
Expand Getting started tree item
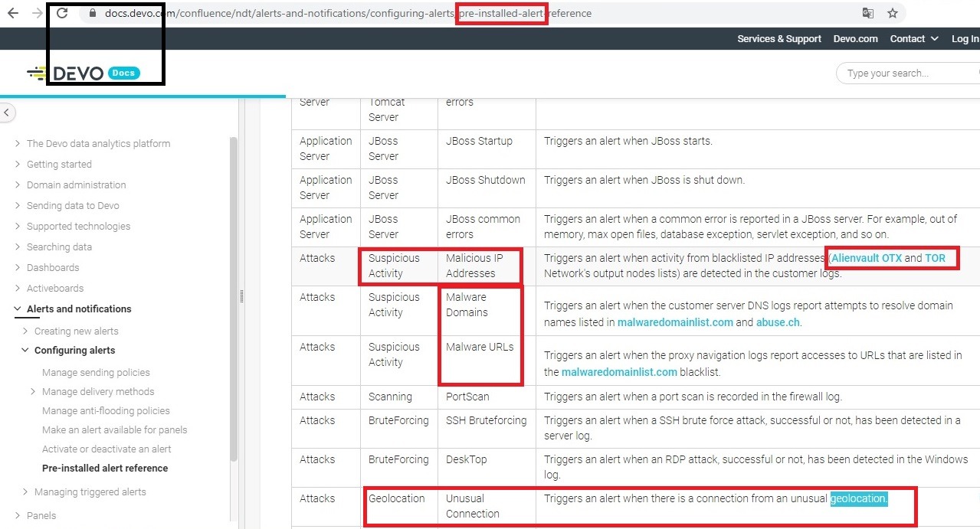18,164
